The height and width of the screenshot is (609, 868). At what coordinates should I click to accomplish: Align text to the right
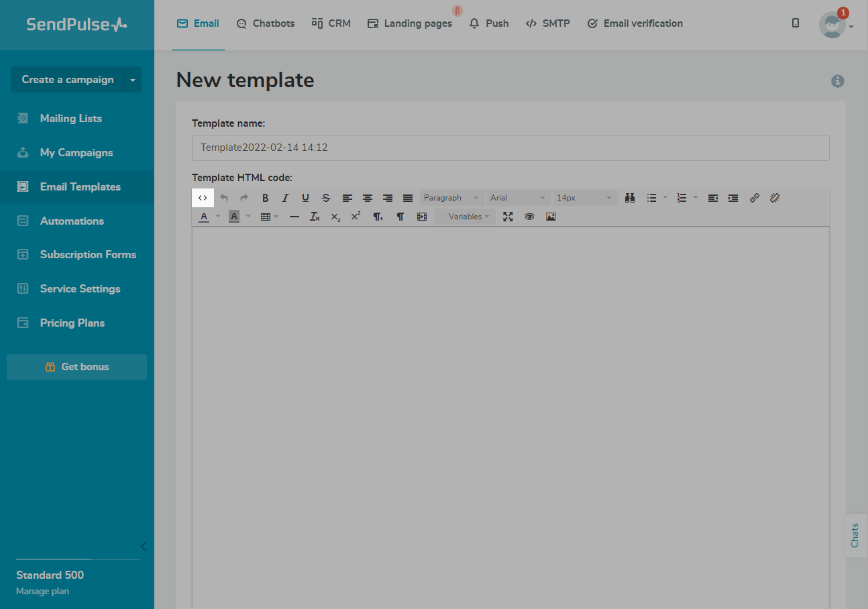tap(388, 198)
